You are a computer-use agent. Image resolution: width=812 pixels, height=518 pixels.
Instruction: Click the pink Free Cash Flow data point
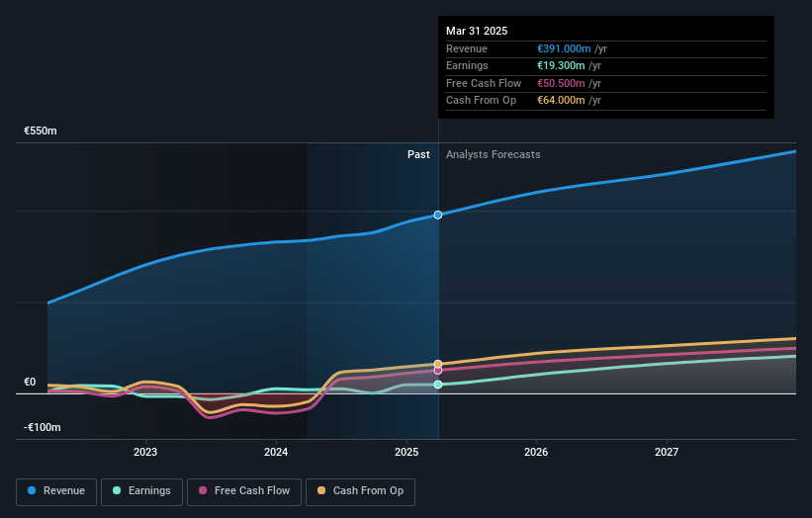[x=438, y=371]
